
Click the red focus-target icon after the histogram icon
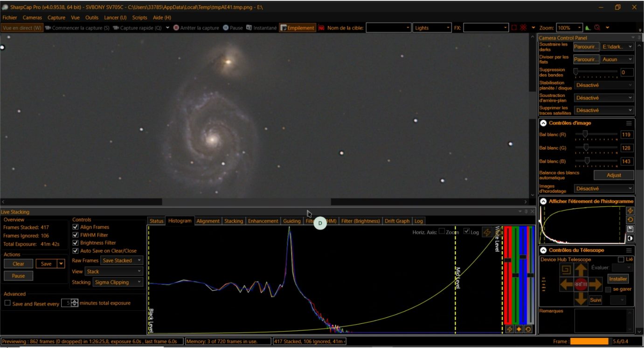coord(597,28)
